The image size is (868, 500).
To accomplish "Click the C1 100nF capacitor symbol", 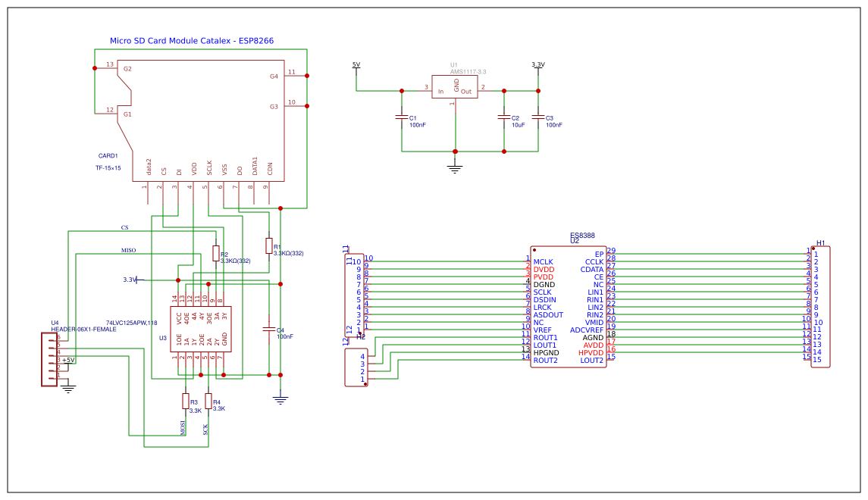I will pyautogui.click(x=402, y=117).
